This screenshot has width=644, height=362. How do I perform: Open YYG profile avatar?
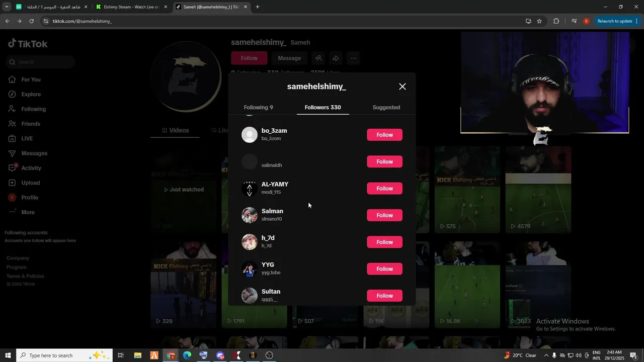(x=250, y=269)
